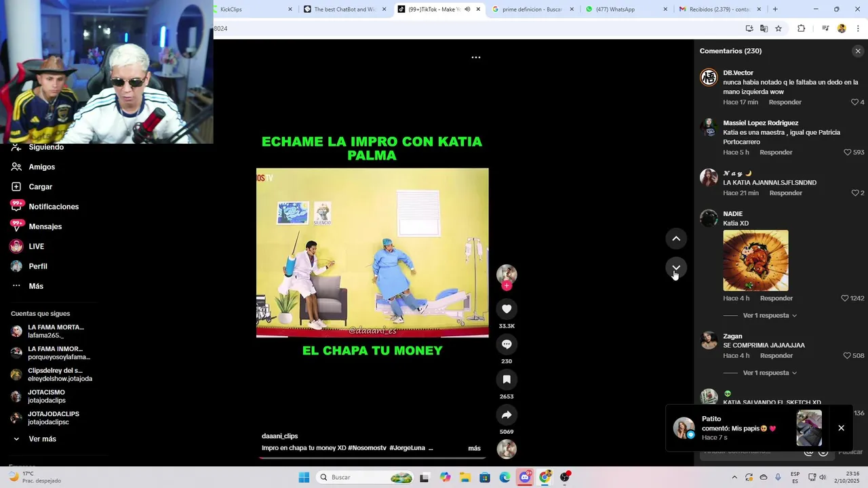Screen dimensions: 868x488
Task: Reply to Massiel Lopez Rodriguez's comment
Action: coord(776,152)
